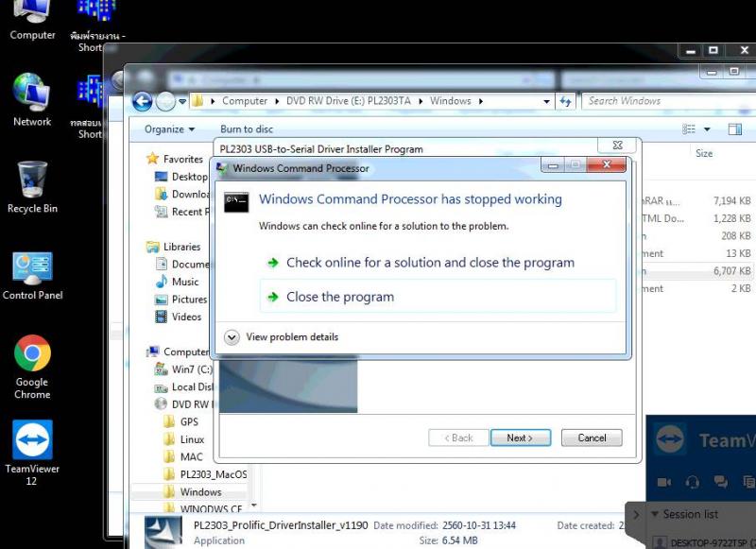Click the 13 KB file row
Viewport: 756px width, 549px height.
click(697, 253)
